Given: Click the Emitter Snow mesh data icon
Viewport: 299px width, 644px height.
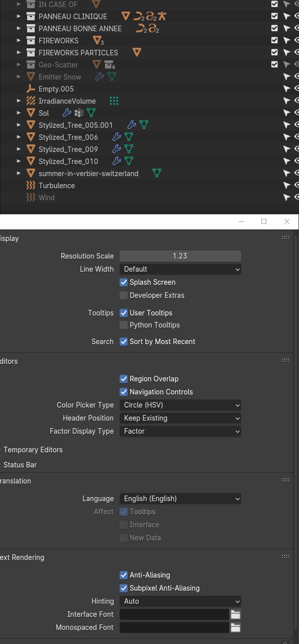Looking at the screenshot, I should click(x=112, y=76).
